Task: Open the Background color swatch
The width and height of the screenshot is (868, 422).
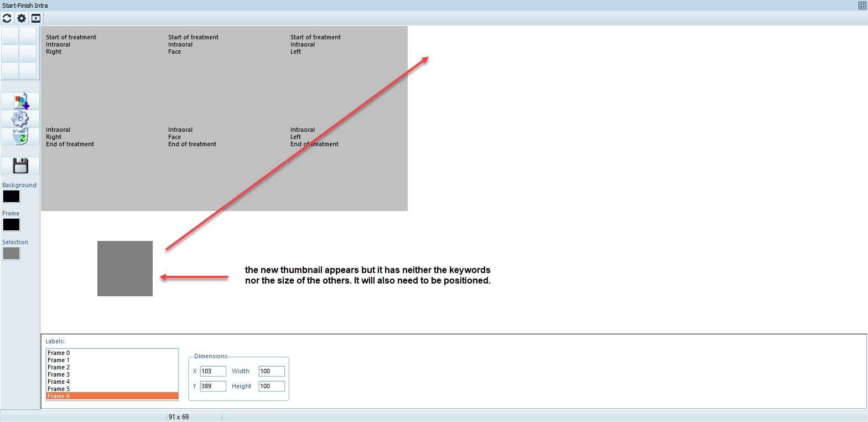Action: (x=11, y=197)
